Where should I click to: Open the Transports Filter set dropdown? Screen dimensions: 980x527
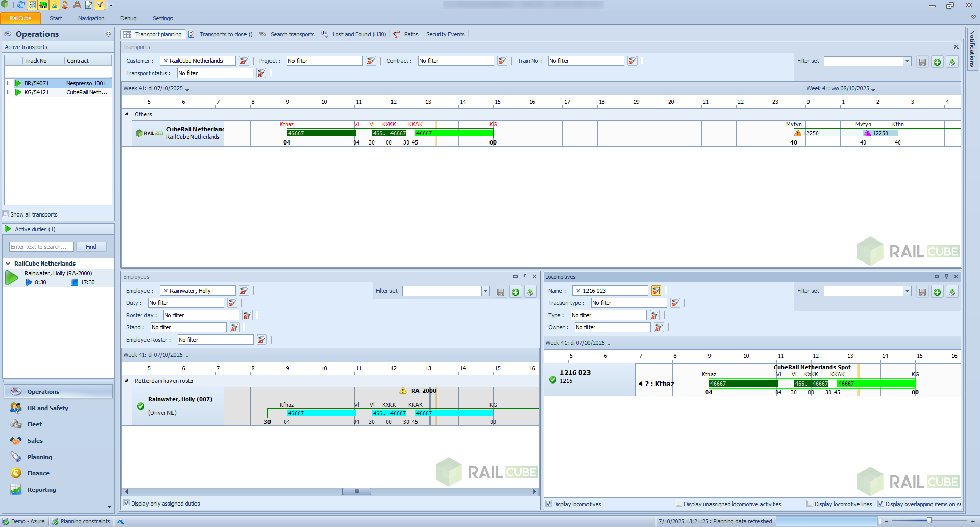907,61
